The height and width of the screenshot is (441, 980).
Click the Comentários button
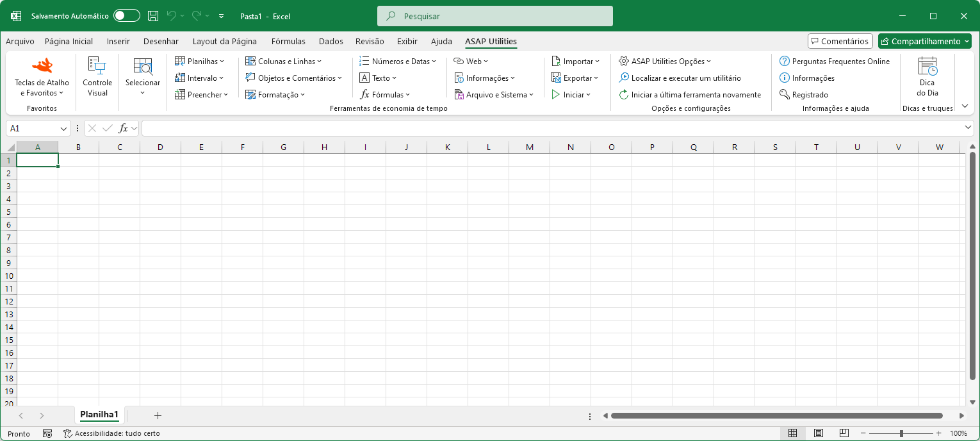coord(840,41)
